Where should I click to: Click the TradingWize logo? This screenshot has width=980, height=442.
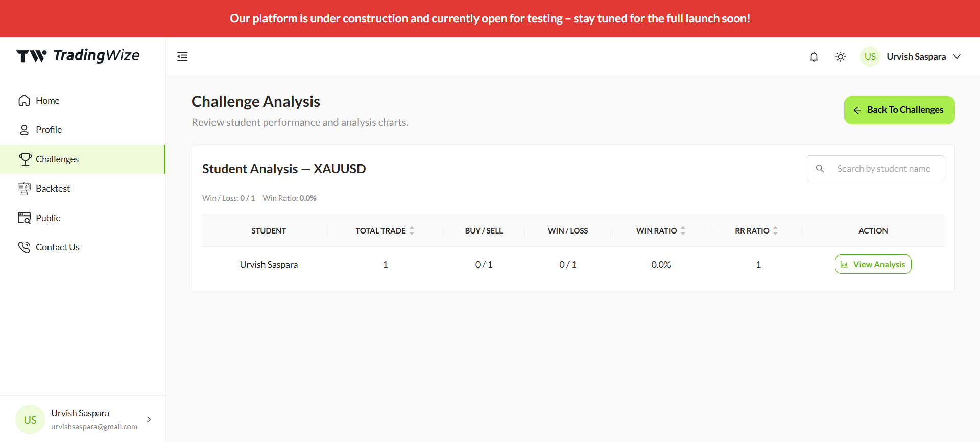78,55
